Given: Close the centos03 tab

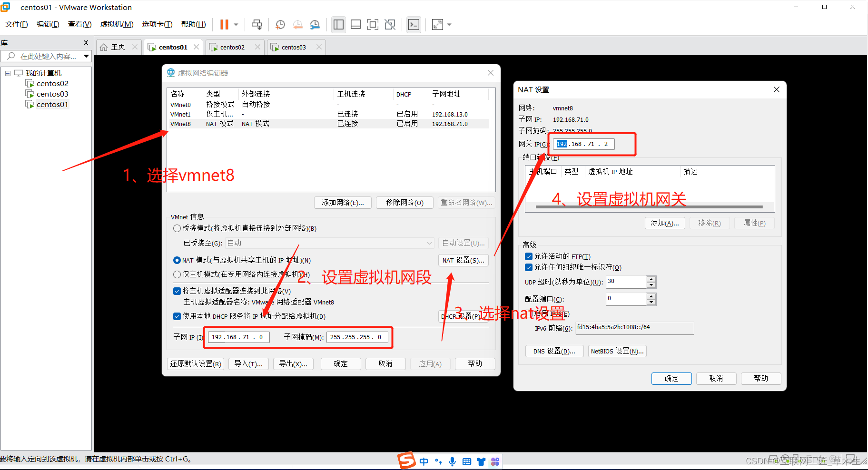Looking at the screenshot, I should click(319, 47).
